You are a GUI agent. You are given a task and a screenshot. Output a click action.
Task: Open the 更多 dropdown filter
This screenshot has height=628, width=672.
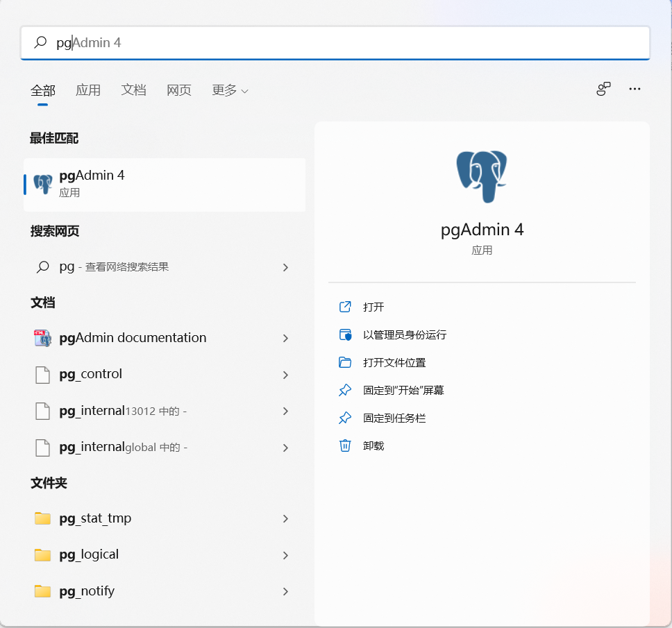[x=230, y=90]
